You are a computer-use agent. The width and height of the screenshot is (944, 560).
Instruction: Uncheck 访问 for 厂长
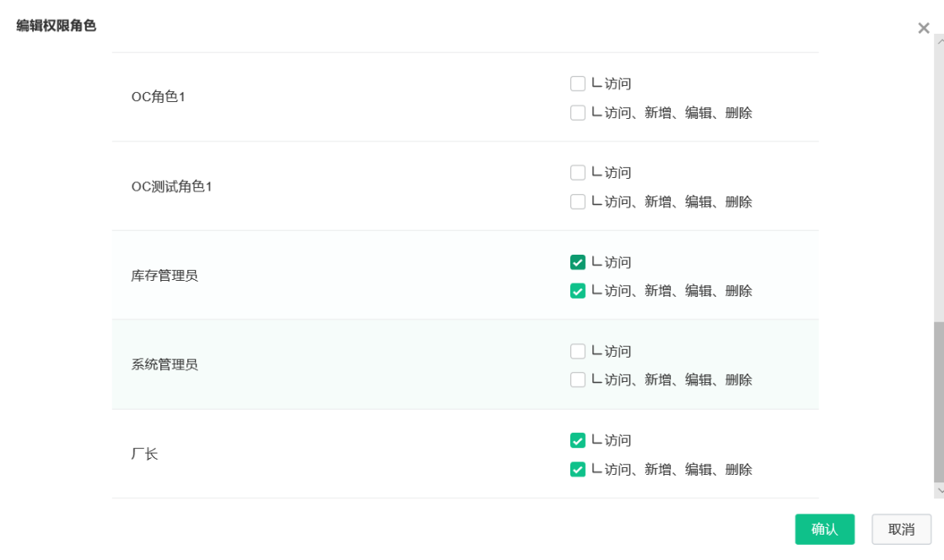577,440
